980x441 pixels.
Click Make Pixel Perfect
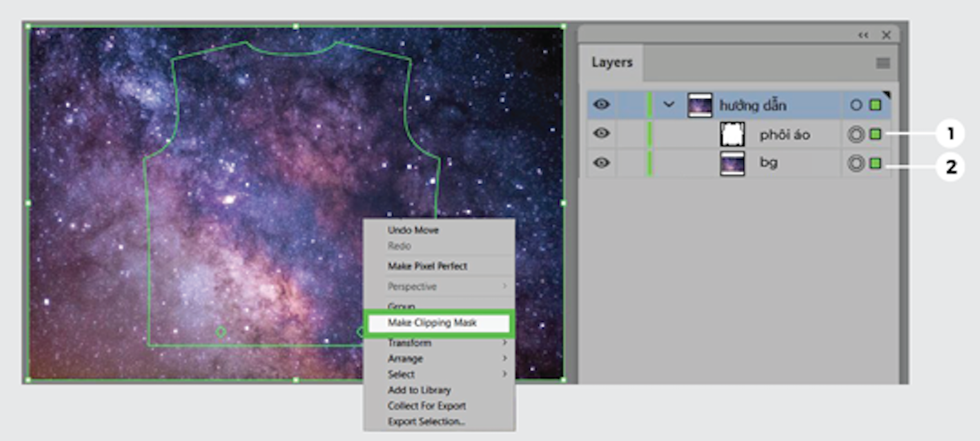(427, 266)
